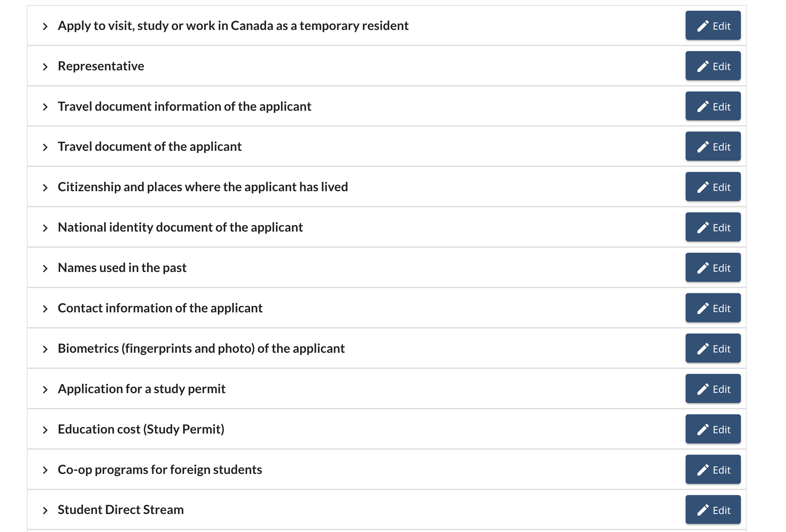The image size is (786, 532).
Task: Edit Citizenship and places lived section
Action: [x=713, y=187]
